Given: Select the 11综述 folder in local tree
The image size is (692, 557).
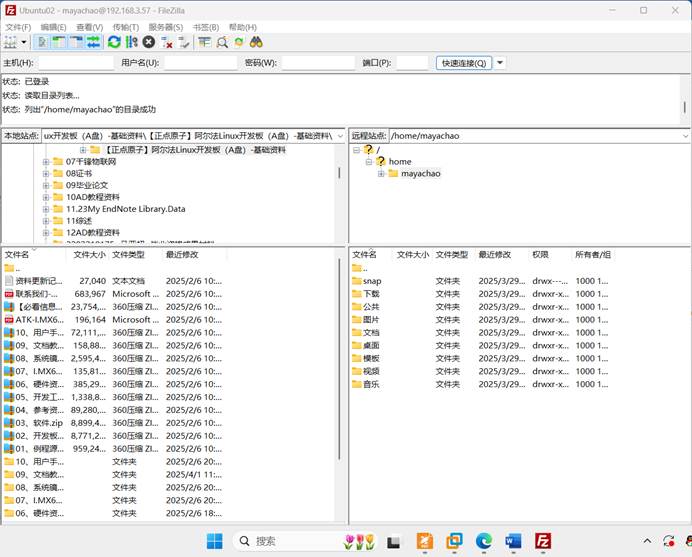Looking at the screenshot, I should 79,221.
